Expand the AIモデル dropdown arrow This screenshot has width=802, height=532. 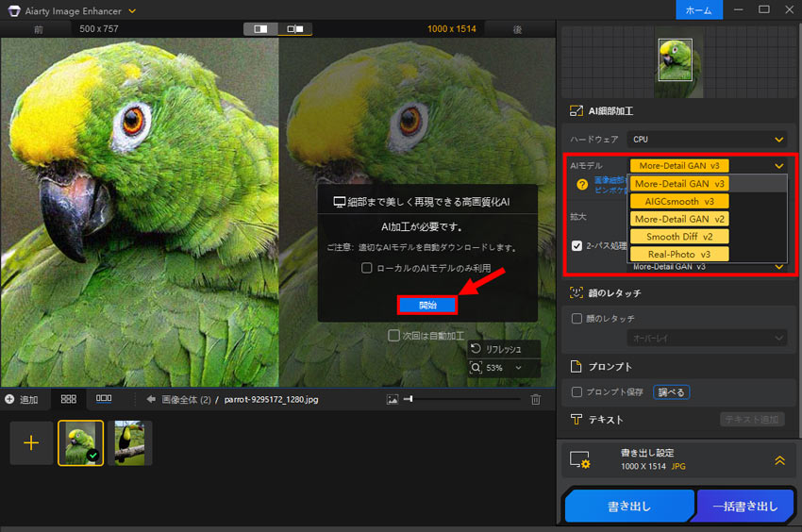(779, 166)
